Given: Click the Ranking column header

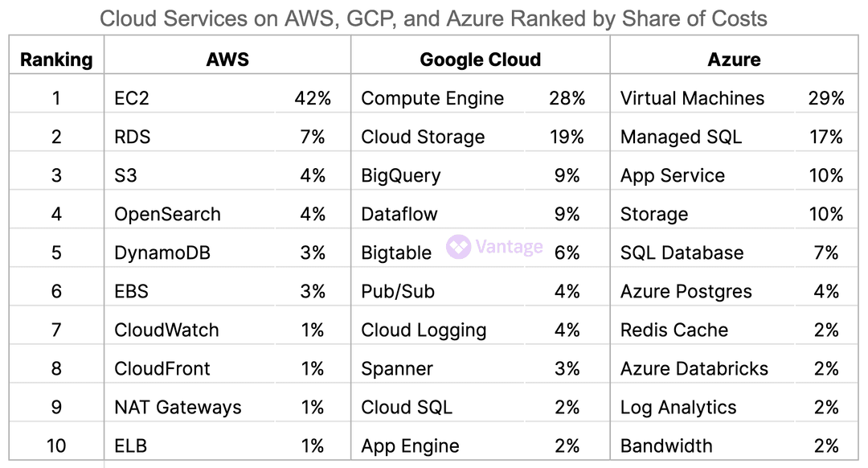Looking at the screenshot, I should coord(56,60).
